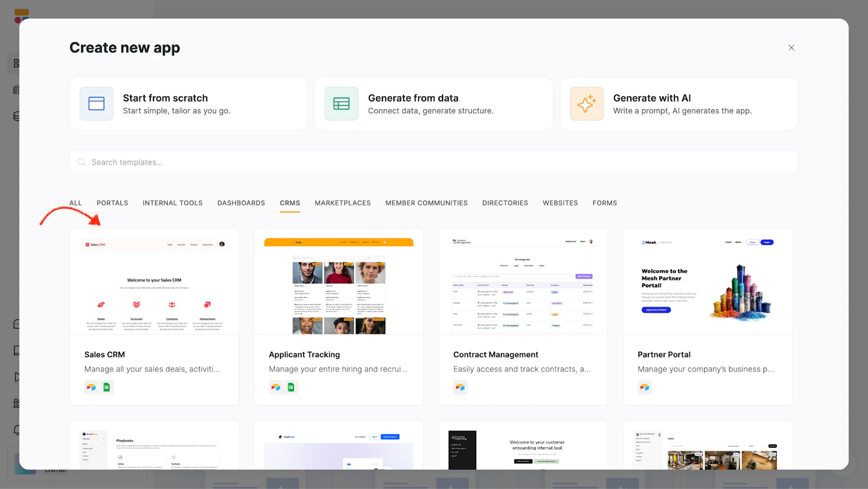
Task: Open the MEMBER COMMUNITIES tab
Action: (x=426, y=203)
